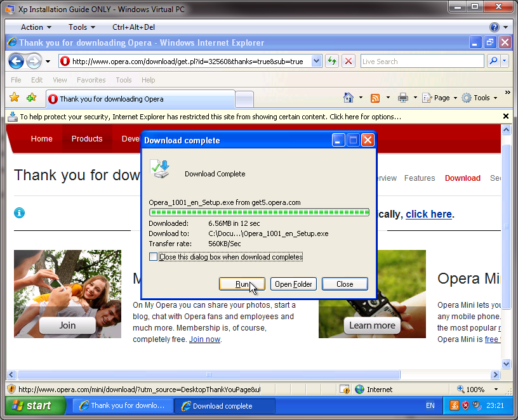
Task: Click the RSS feeds icon
Action: [x=375, y=98]
